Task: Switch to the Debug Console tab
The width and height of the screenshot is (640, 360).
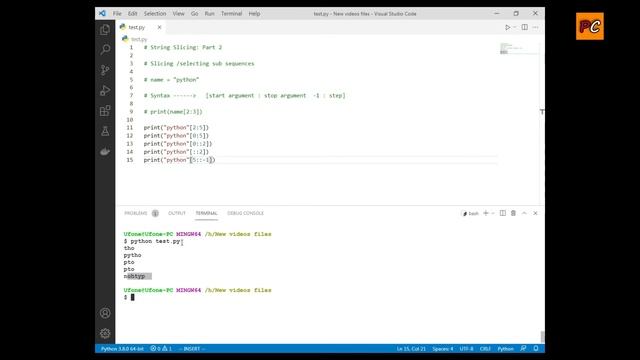Action: point(245,213)
